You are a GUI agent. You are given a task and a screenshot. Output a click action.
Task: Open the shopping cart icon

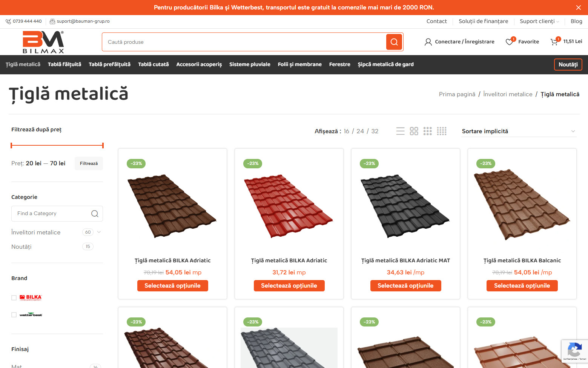(554, 42)
